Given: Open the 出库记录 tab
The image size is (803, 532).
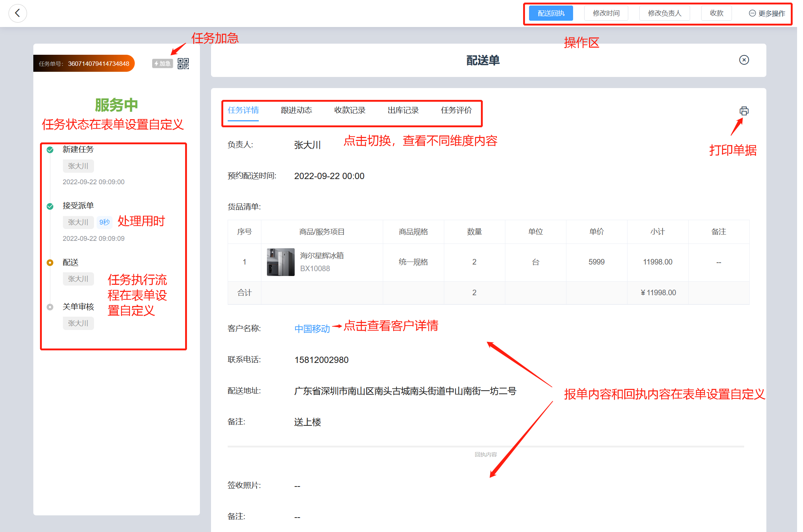Looking at the screenshot, I should (403, 110).
